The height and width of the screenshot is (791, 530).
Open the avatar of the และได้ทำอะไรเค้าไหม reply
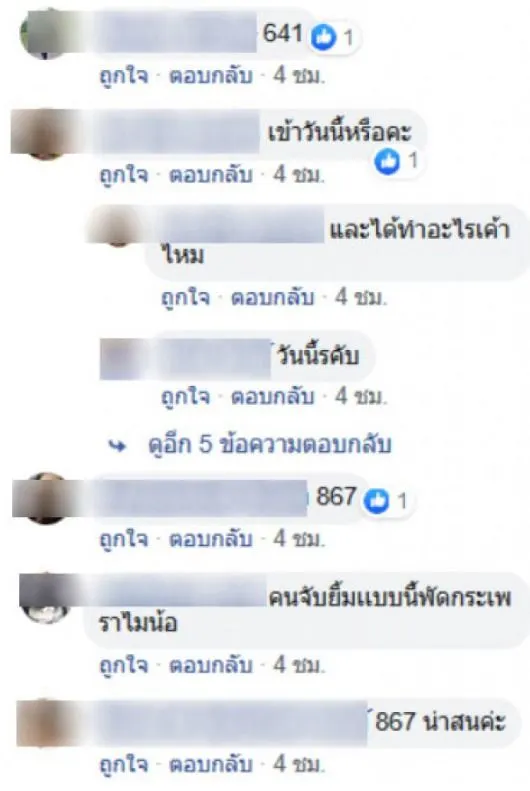[x=117, y=228]
